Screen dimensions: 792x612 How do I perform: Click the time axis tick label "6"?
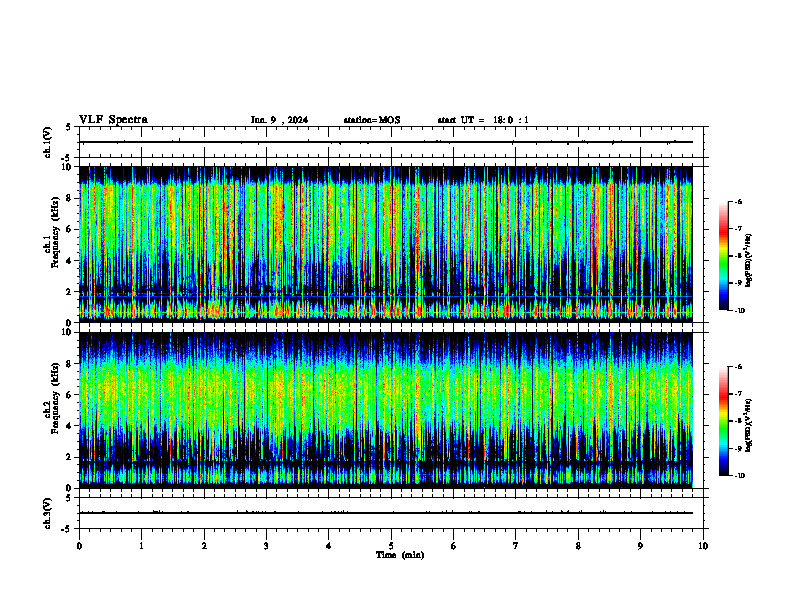[x=454, y=546]
